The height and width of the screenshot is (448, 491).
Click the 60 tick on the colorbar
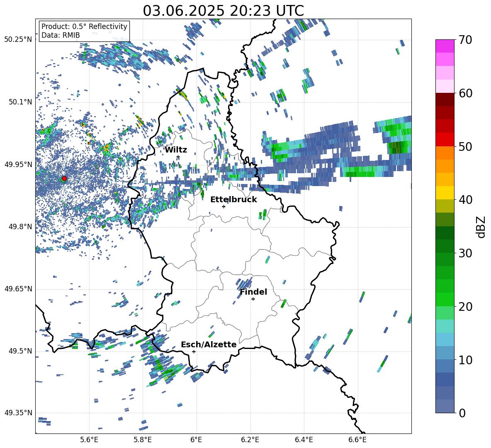click(465, 93)
